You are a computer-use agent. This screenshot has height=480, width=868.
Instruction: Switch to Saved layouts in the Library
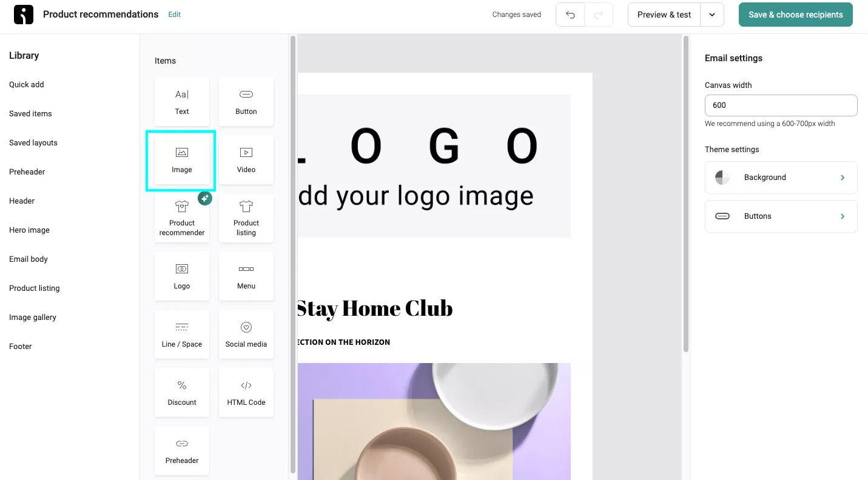click(x=33, y=142)
